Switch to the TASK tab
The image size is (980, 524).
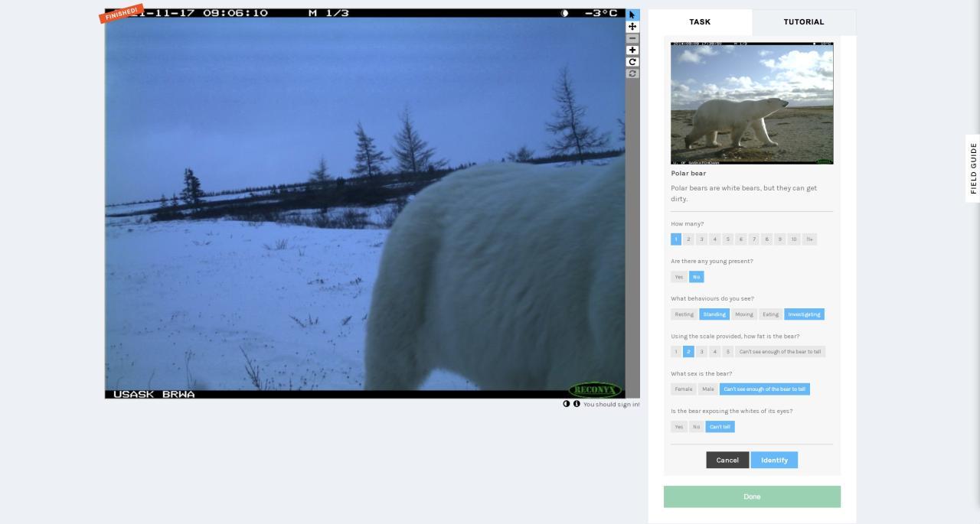pos(700,22)
